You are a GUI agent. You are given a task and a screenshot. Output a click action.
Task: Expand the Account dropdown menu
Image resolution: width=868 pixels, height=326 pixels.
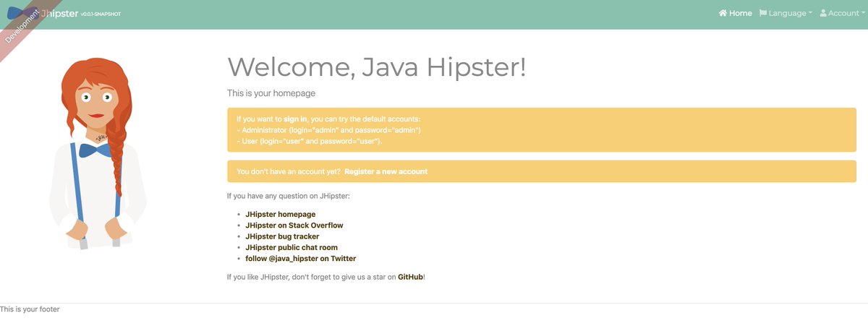[x=842, y=13]
